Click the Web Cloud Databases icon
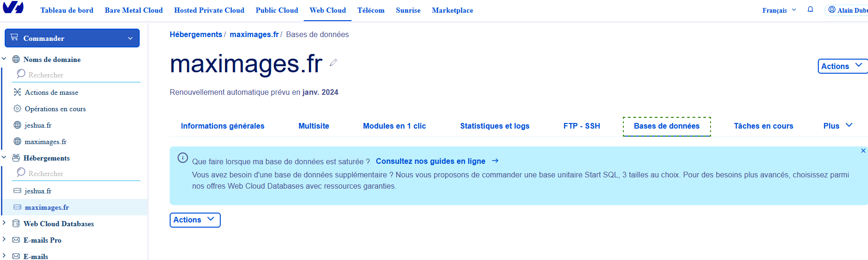This screenshot has height=260, width=868. click(16, 223)
